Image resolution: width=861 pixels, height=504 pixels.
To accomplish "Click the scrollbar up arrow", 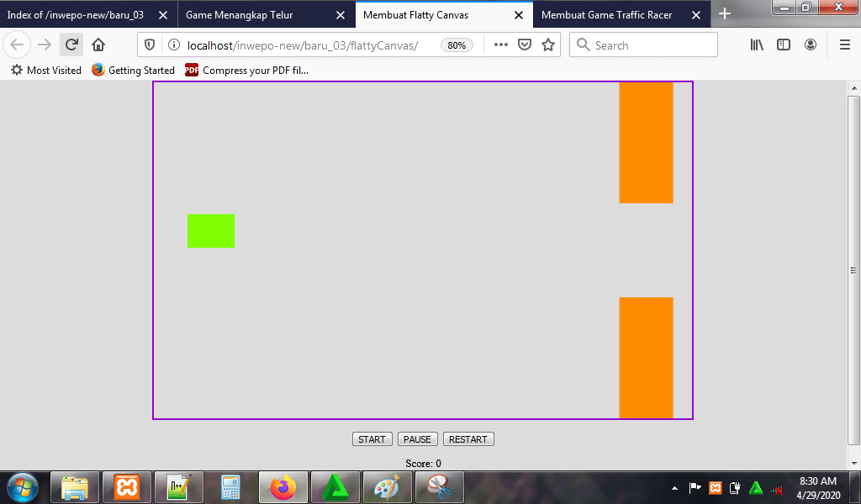I will [x=854, y=87].
